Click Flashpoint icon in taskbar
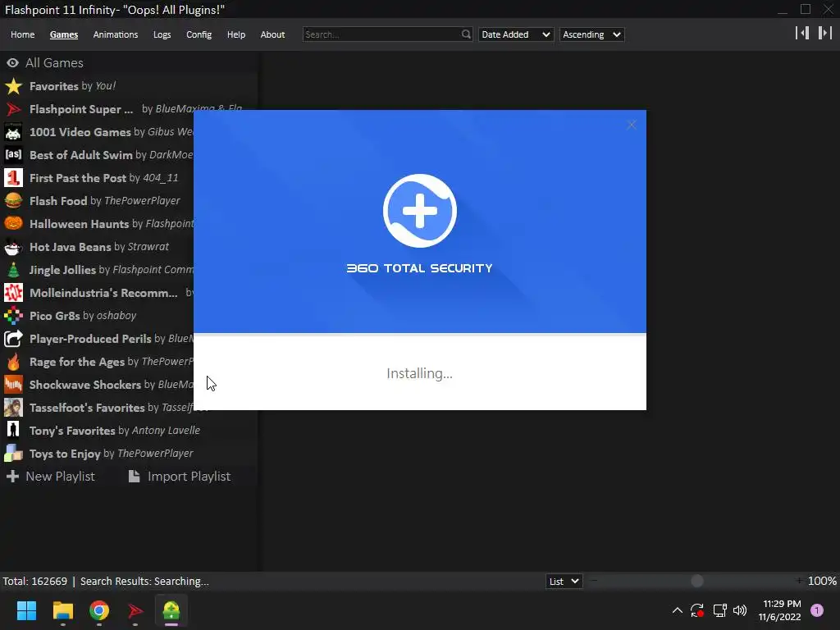The height and width of the screenshot is (630, 840). point(135,610)
